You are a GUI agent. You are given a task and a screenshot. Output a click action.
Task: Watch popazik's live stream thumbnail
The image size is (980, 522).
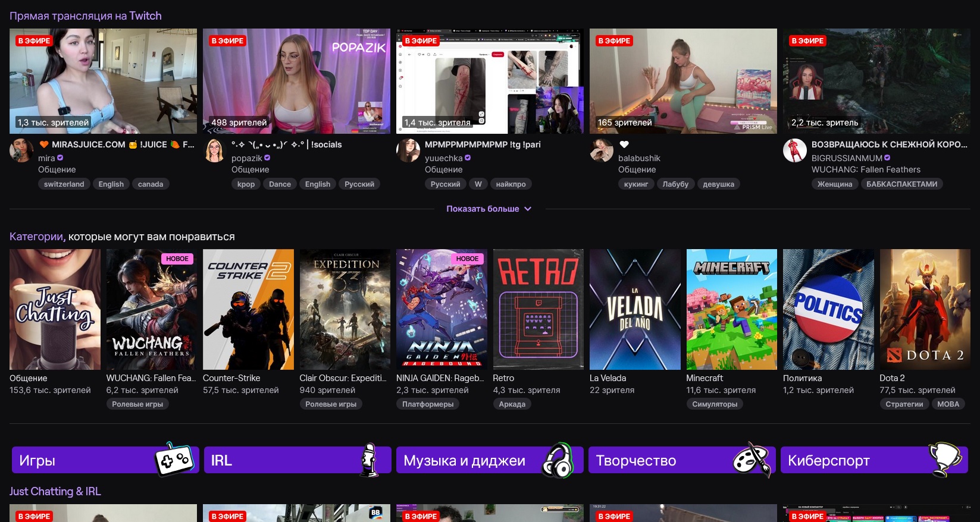pos(296,81)
